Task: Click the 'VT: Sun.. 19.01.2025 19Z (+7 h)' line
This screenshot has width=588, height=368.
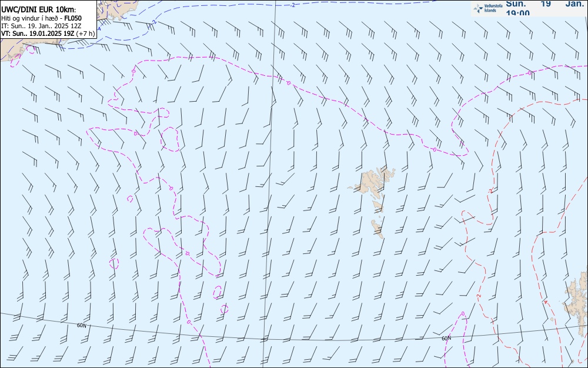Action: pyautogui.click(x=48, y=34)
